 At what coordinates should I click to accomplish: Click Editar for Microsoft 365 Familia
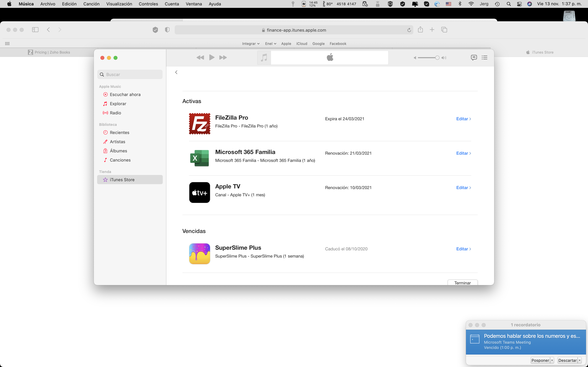pos(463,153)
